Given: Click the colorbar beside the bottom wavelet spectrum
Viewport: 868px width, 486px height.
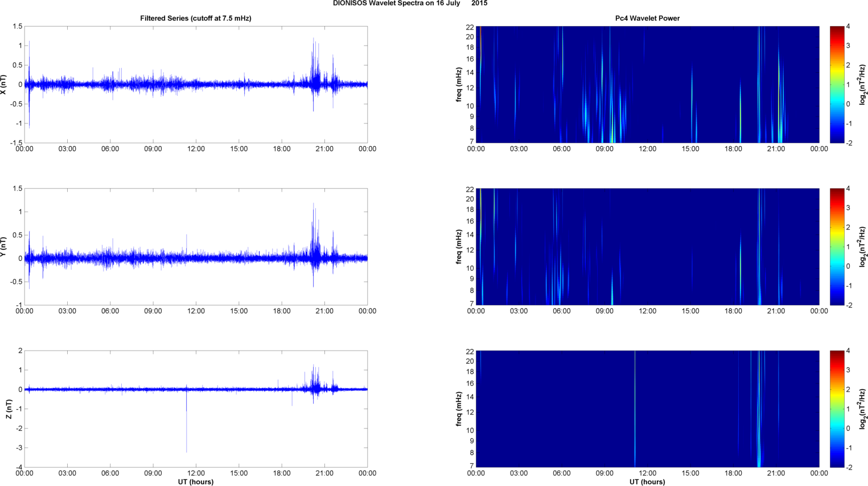Looking at the screenshot, I should [837, 409].
